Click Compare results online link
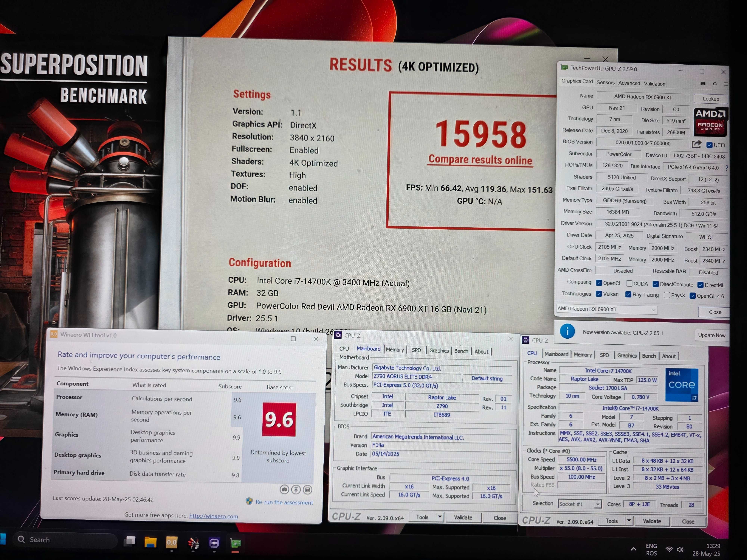 [480, 160]
